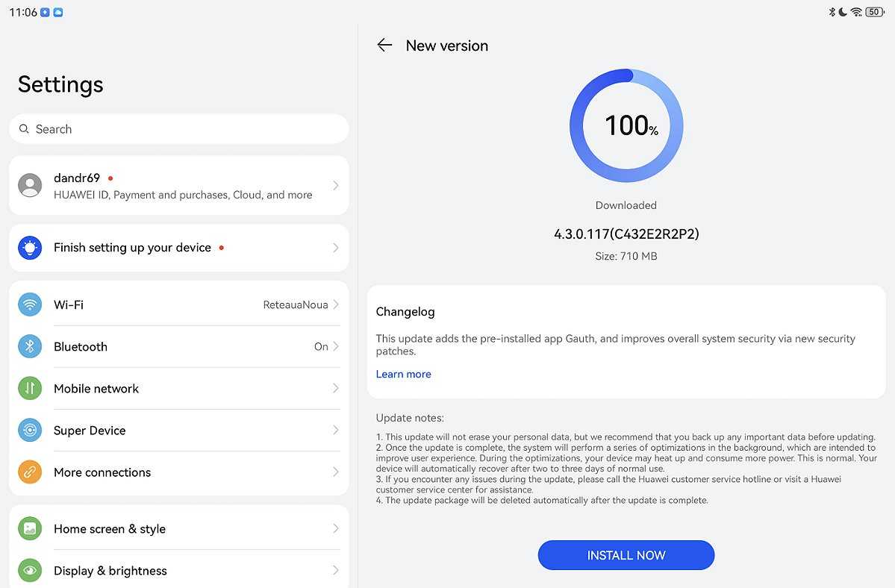Open the Learn more link in Changelog
895x588 pixels.
404,374
